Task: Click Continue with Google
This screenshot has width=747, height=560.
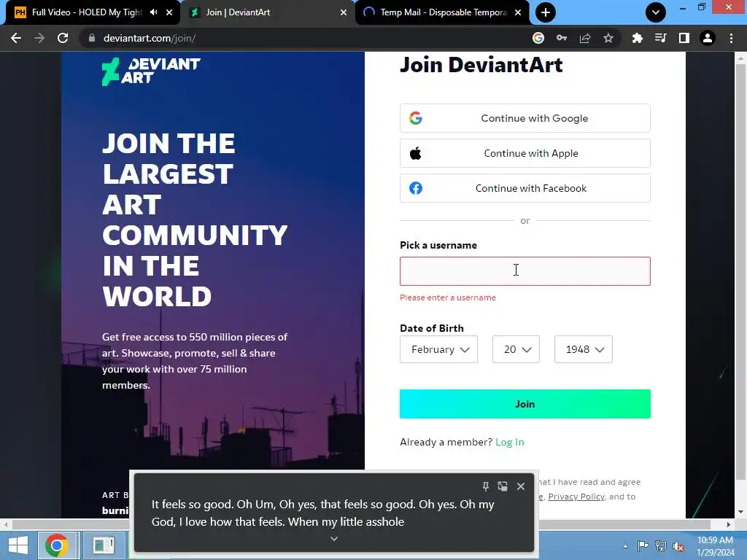Action: click(525, 118)
